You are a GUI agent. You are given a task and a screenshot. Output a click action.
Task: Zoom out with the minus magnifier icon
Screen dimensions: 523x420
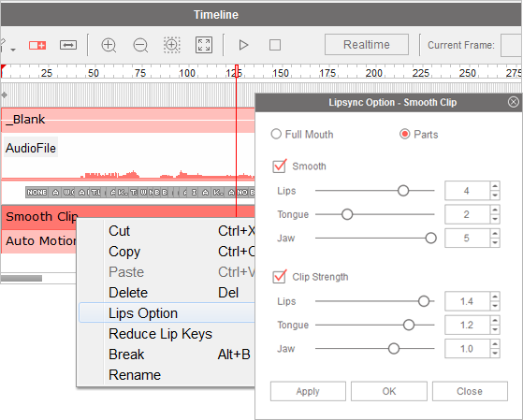[x=140, y=45]
